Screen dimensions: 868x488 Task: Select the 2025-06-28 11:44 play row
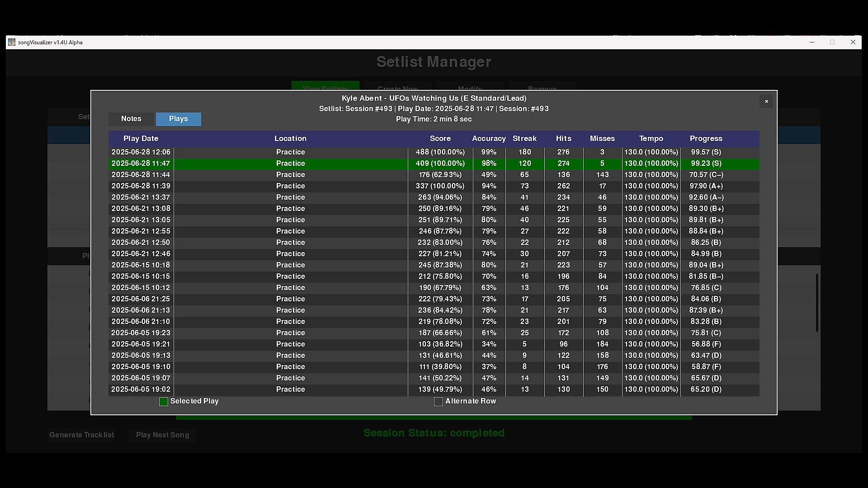290,175
